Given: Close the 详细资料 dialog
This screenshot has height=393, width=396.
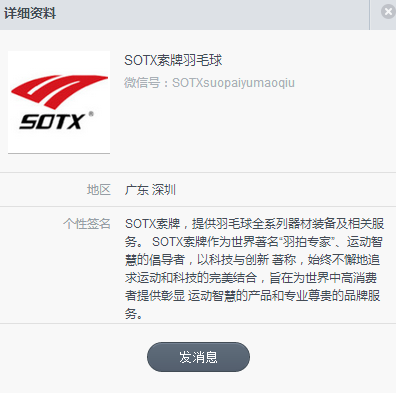Looking at the screenshot, I should [x=388, y=12].
